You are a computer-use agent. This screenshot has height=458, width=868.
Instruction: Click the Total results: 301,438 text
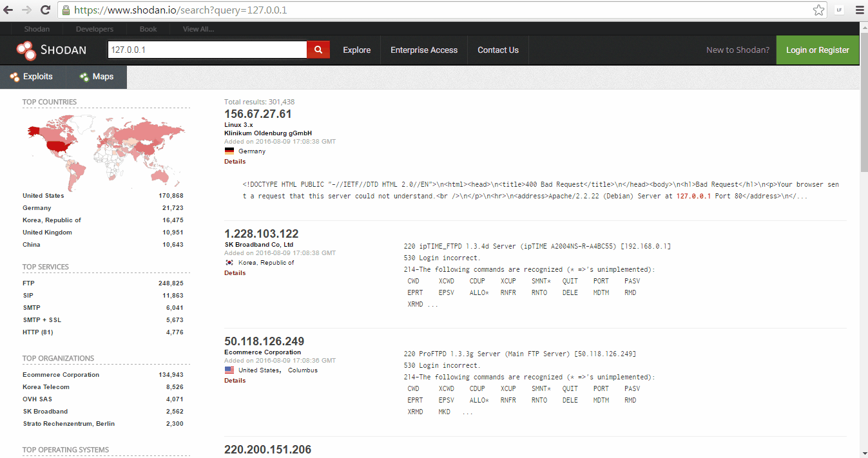pyautogui.click(x=260, y=102)
